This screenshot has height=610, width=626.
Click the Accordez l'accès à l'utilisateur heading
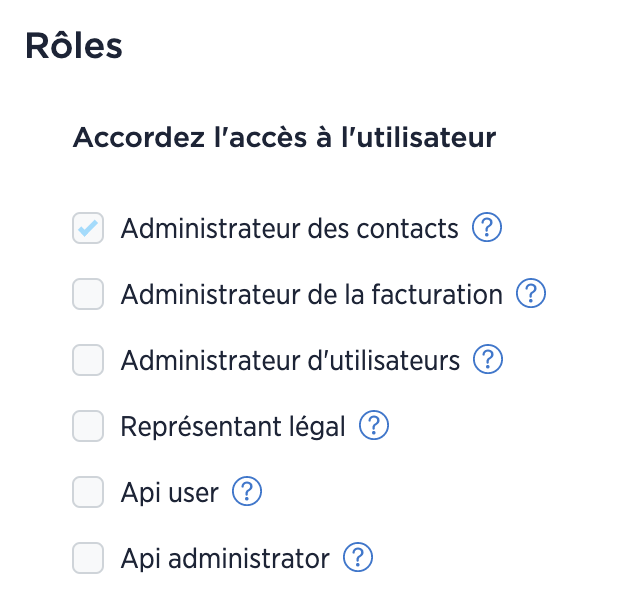pyautogui.click(x=284, y=137)
